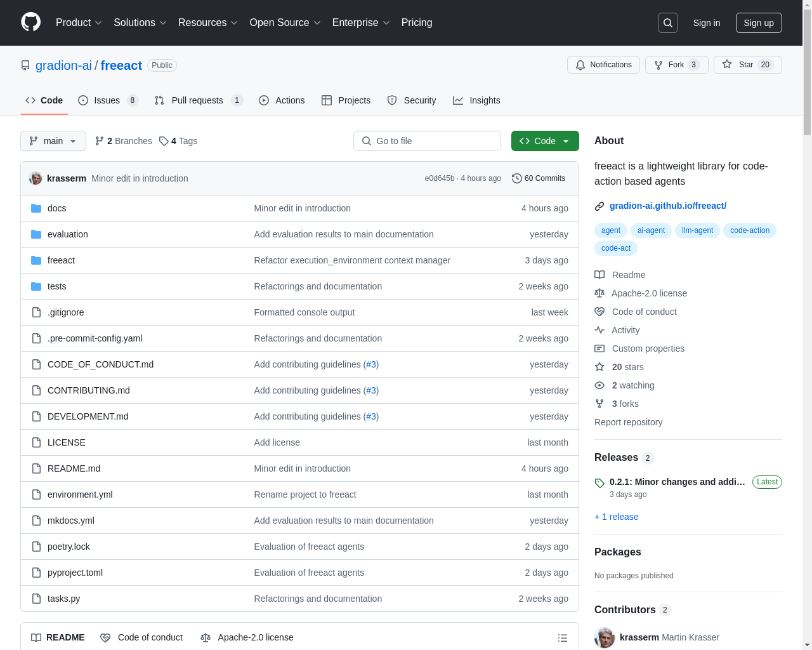Open the main branch selector dropdown

pyautogui.click(x=53, y=141)
